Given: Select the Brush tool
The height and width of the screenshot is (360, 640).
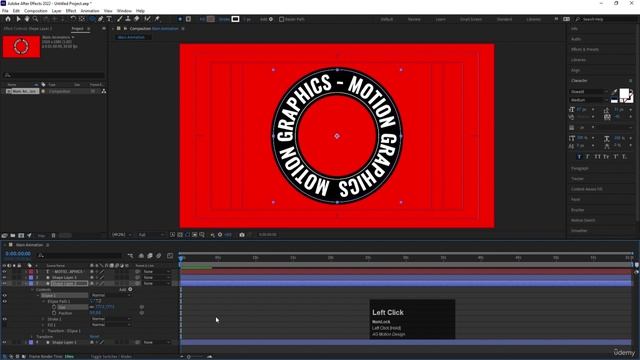Looking at the screenshot, I should coord(120,19).
